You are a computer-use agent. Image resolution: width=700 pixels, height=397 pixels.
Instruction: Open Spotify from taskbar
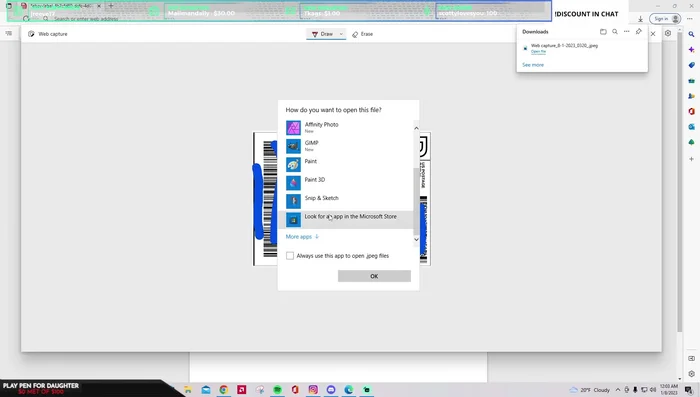click(277, 390)
